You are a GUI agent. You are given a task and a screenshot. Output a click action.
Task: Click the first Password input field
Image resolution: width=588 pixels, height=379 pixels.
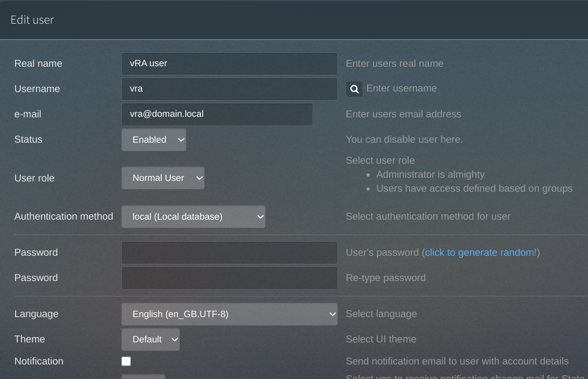coord(230,253)
